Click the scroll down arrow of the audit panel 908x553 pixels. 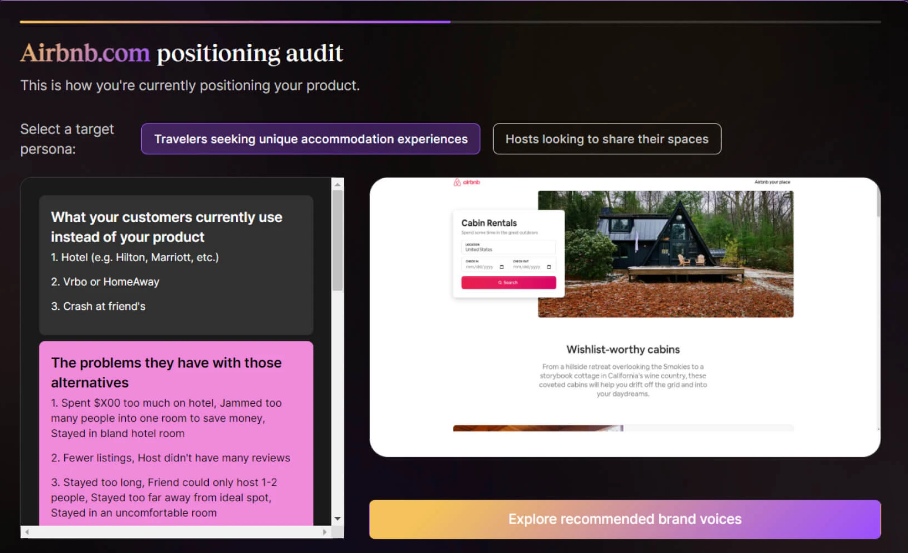click(338, 519)
